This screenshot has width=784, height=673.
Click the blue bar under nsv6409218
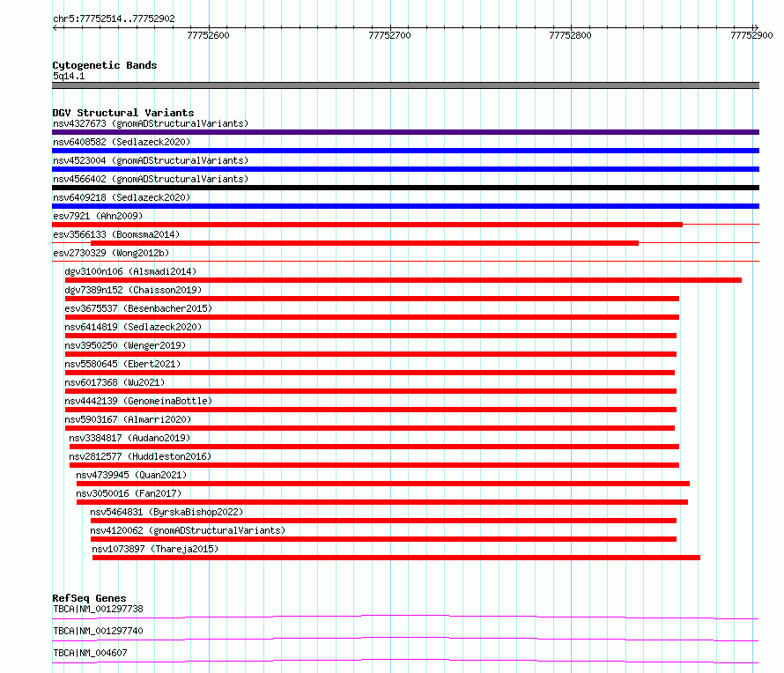click(405, 206)
